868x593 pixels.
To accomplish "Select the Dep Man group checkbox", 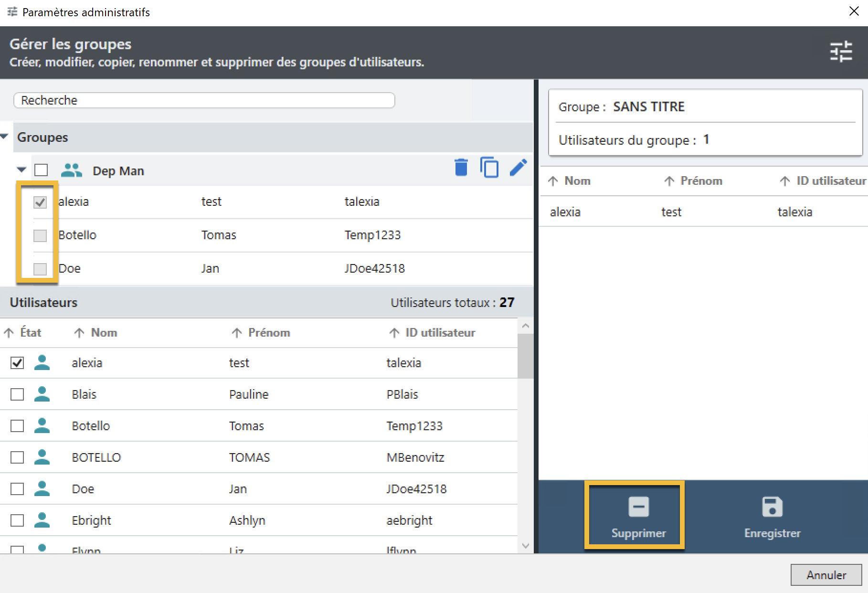I will pyautogui.click(x=41, y=170).
